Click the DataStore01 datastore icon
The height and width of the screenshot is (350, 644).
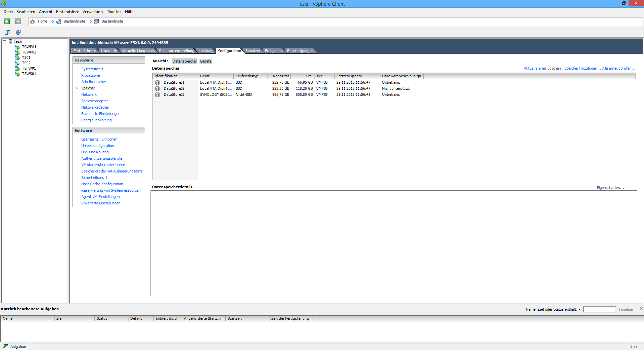[157, 82]
